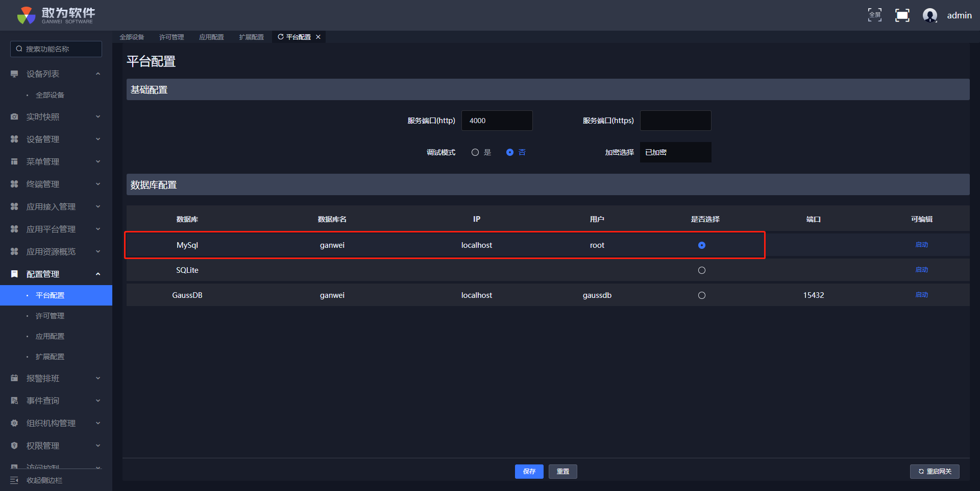Viewport: 980px width, 491px height.
Task: Click the 设备管理 sidebar icon
Action: click(x=14, y=139)
